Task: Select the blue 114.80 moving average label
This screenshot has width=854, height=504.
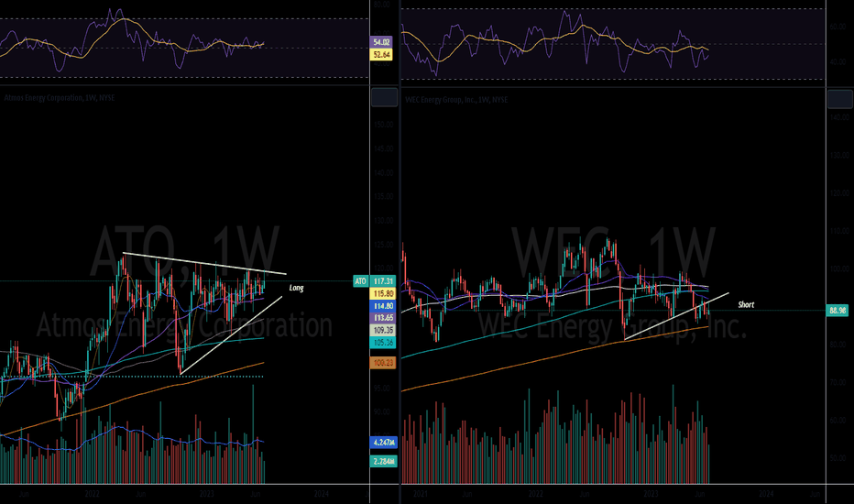Action: (x=383, y=306)
